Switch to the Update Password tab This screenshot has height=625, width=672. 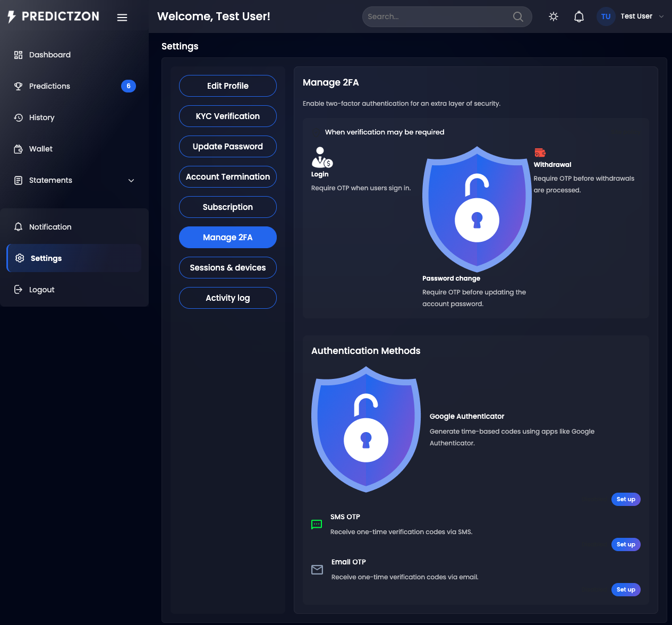pos(228,147)
